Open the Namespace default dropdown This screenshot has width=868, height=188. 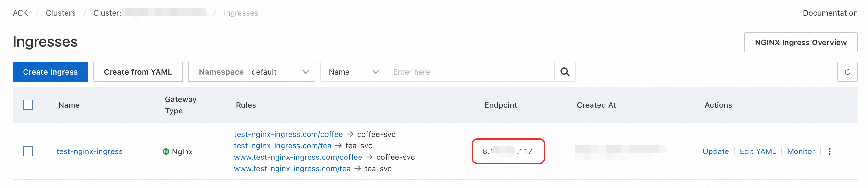[251, 72]
